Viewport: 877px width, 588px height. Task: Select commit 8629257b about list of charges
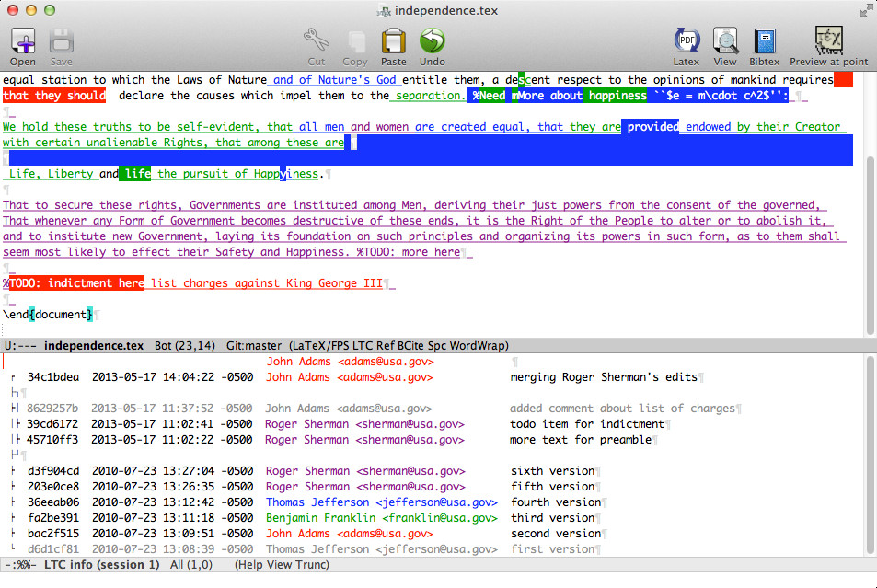[376, 409]
